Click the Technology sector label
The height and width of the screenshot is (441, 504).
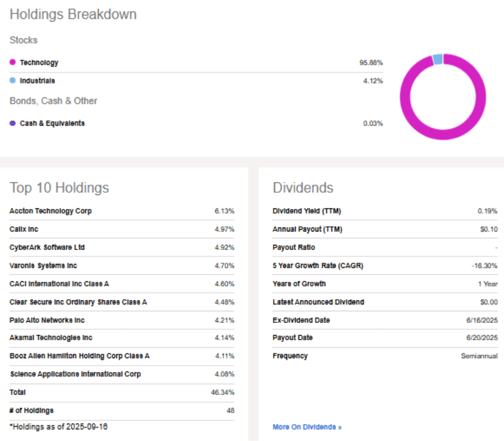click(x=39, y=63)
